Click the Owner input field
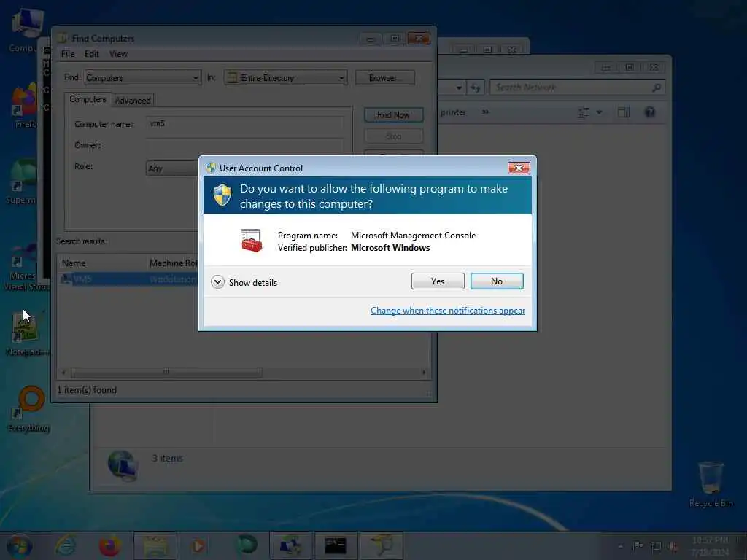Image resolution: width=747 pixels, height=560 pixels. 244,145
